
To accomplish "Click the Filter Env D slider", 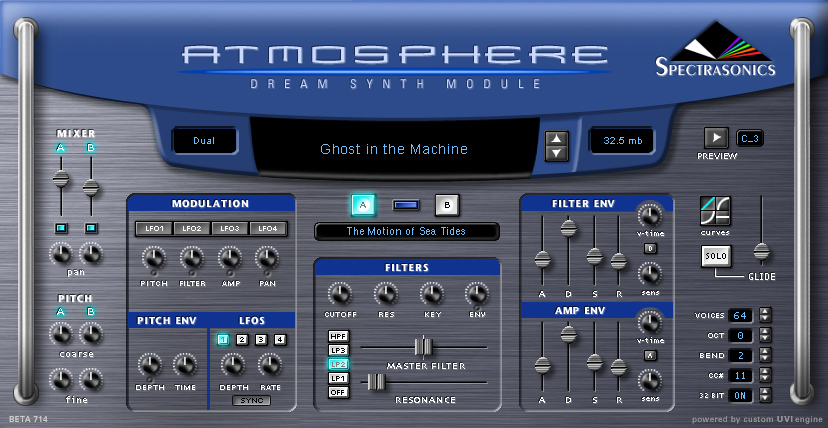I will coord(569,228).
